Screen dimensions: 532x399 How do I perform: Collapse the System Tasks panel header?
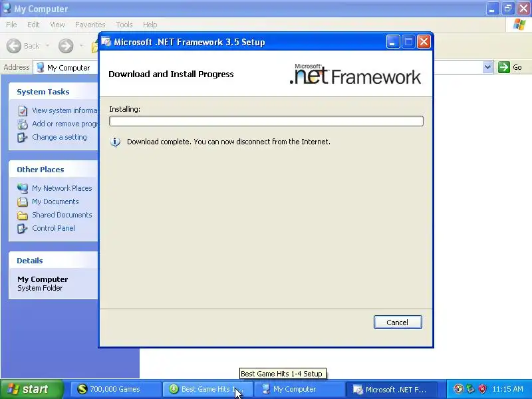coord(53,92)
